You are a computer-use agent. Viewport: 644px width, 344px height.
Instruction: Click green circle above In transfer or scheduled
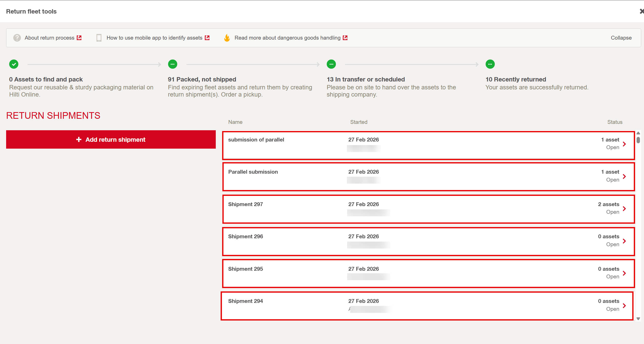pos(331,64)
